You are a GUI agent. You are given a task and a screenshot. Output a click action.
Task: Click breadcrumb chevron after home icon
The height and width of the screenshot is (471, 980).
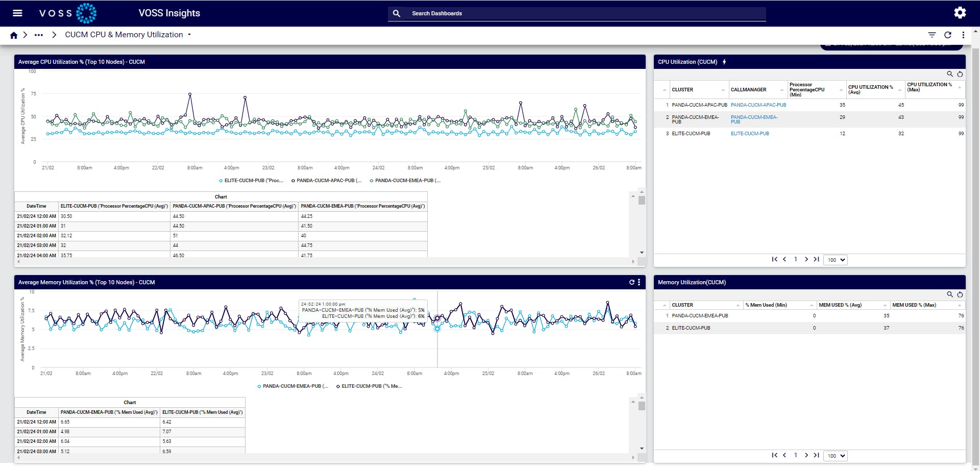pyautogui.click(x=25, y=35)
